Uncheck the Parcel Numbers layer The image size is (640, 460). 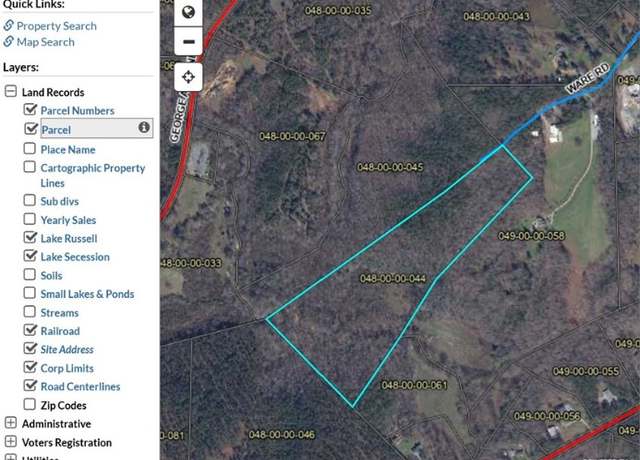click(30, 109)
